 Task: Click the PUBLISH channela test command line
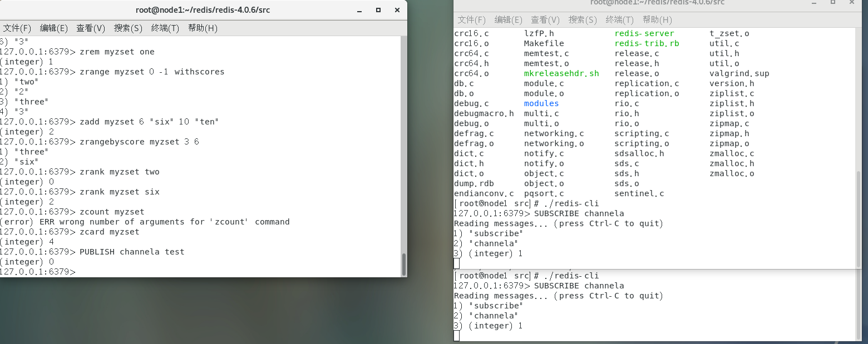tap(92, 252)
